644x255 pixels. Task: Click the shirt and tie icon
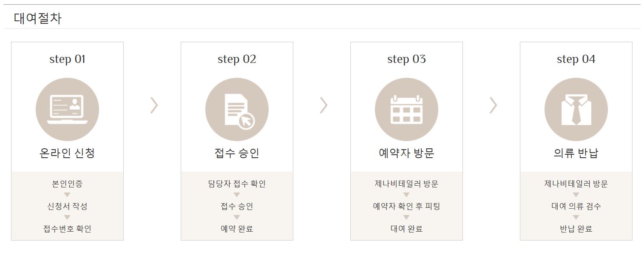pyautogui.click(x=576, y=109)
